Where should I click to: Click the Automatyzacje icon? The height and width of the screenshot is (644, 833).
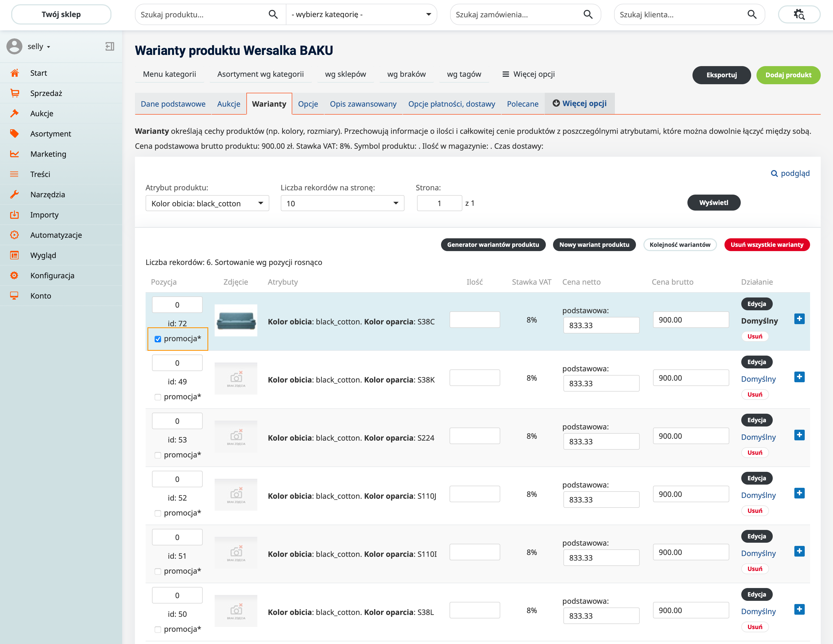click(x=14, y=235)
